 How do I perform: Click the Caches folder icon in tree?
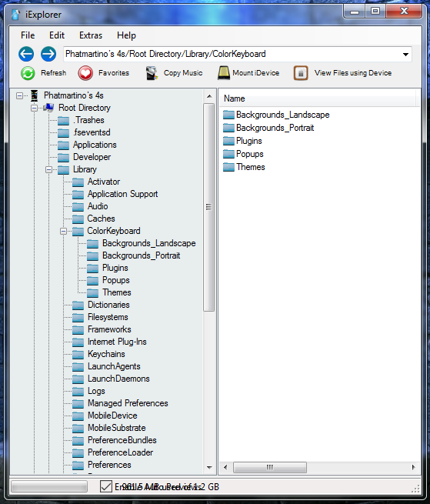point(78,219)
